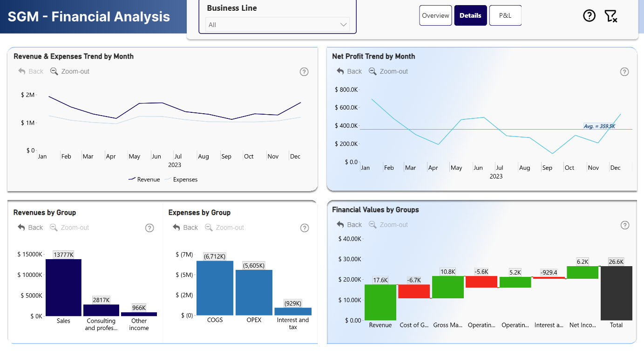Click the Financial Values by Groups title
Viewport: 644px width, 351px height.
(x=375, y=210)
